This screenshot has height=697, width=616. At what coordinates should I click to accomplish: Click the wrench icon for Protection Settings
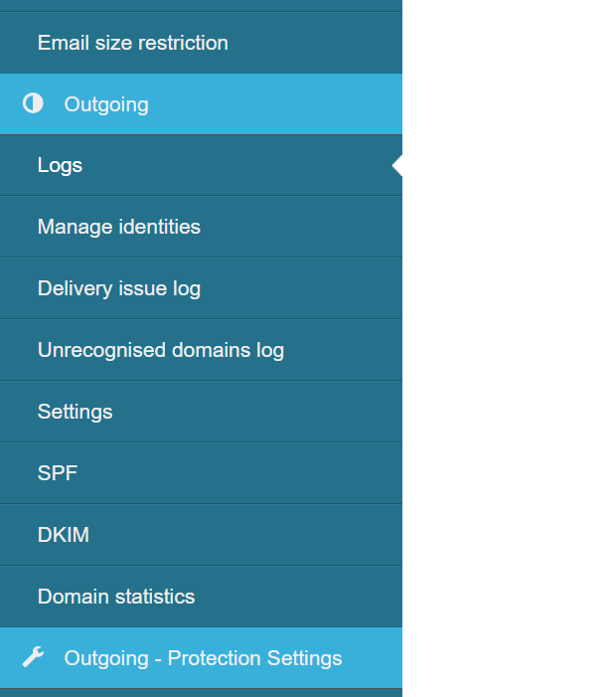tap(33, 657)
